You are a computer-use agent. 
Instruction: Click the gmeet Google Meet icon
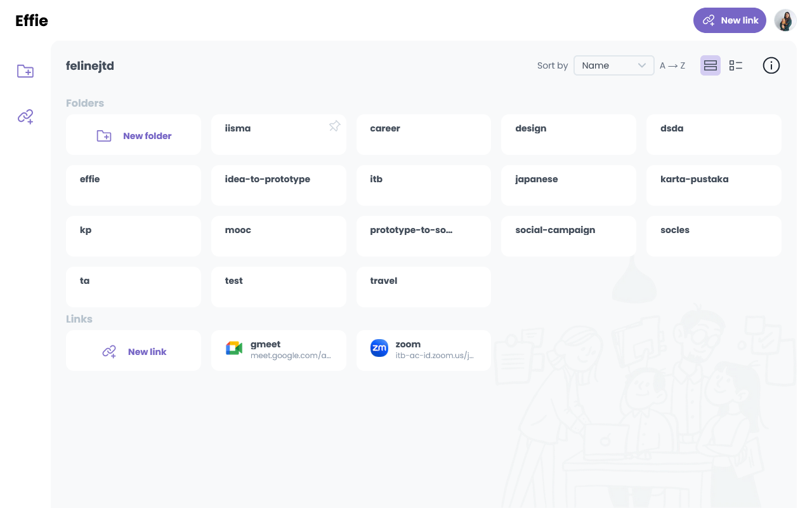point(234,348)
